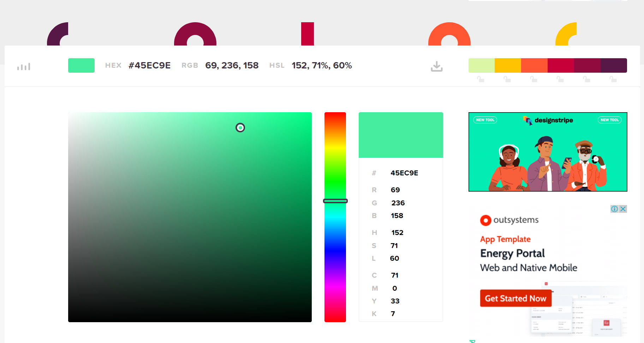Viewport: 644px width, 343px height.
Task: Click the download palette icon
Action: 437,66
